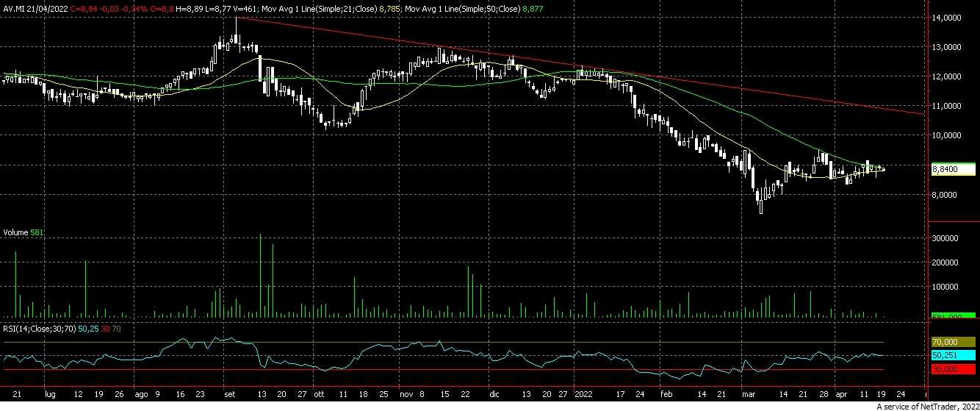Click the 200000 volume axis label
Screen dimensions: 980x411
click(x=945, y=262)
